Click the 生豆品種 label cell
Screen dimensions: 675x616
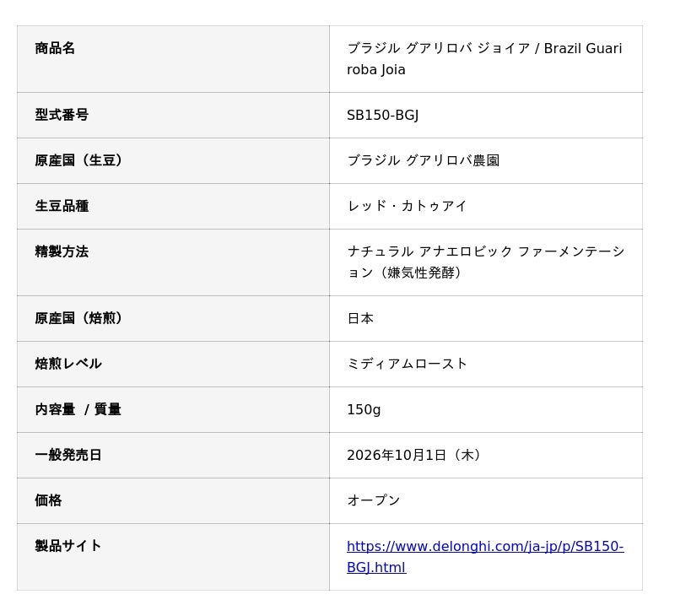pos(173,206)
